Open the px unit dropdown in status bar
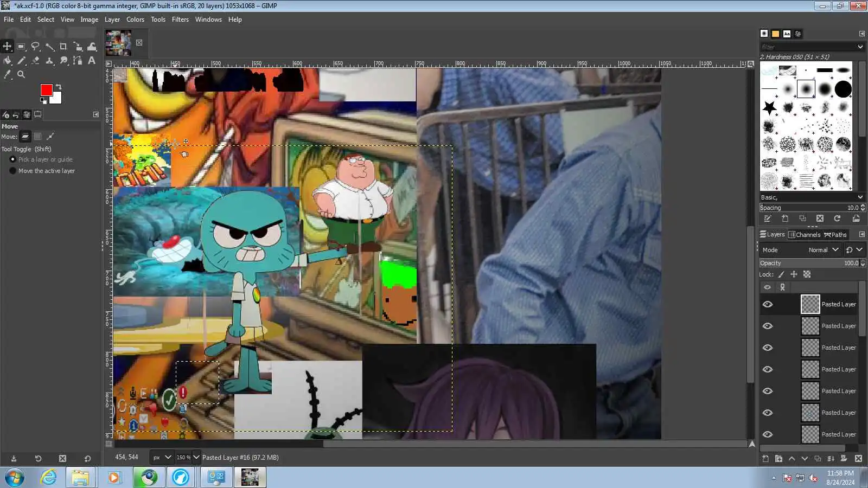868x488 pixels. click(x=162, y=458)
